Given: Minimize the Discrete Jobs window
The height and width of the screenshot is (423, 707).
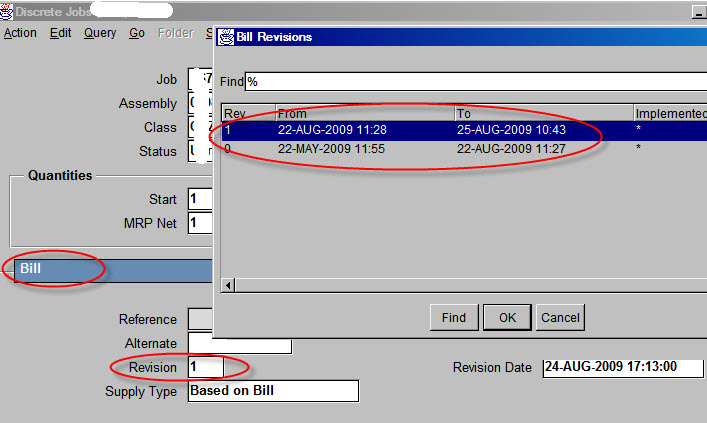Looking at the screenshot, I should 699,12.
